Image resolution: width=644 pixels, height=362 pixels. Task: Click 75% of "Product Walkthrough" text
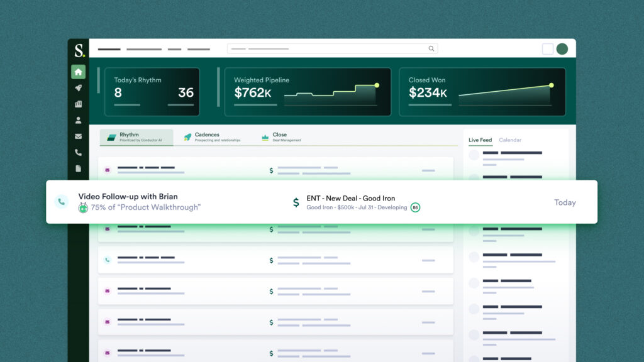pyautogui.click(x=146, y=207)
